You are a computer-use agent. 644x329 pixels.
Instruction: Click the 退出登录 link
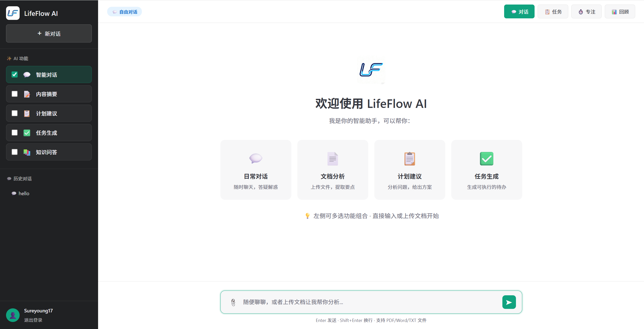tap(33, 320)
